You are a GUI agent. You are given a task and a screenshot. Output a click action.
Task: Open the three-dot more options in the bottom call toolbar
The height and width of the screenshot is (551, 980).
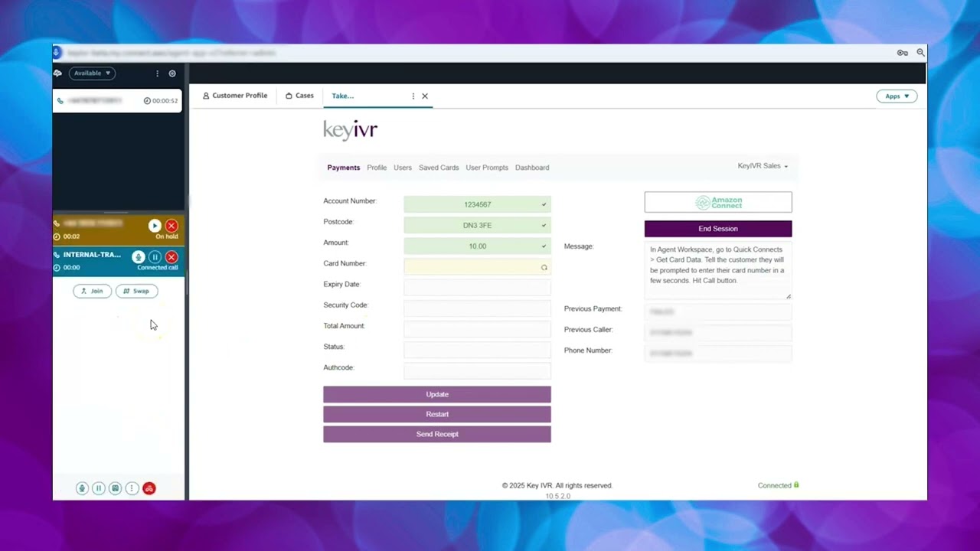coord(132,488)
